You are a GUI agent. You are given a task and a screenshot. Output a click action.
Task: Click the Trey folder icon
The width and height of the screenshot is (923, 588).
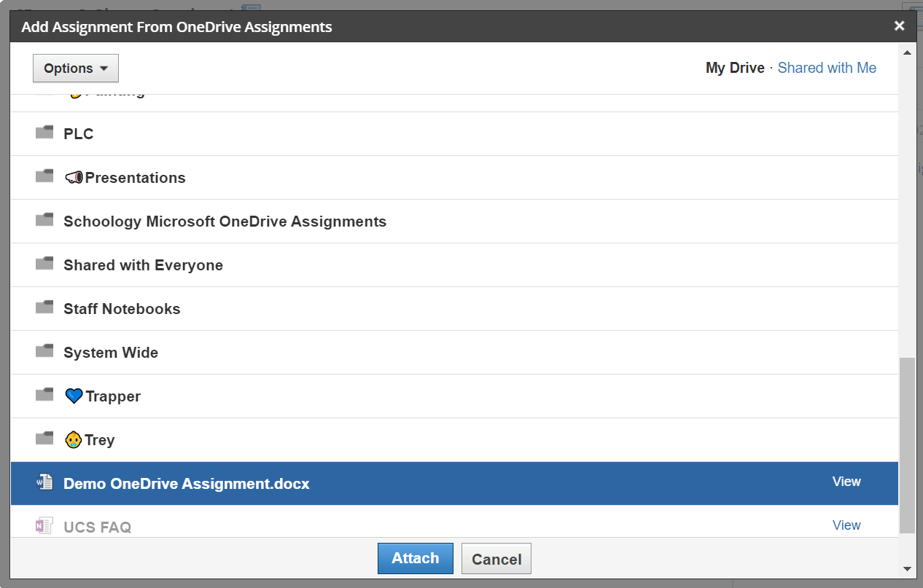[x=44, y=439]
